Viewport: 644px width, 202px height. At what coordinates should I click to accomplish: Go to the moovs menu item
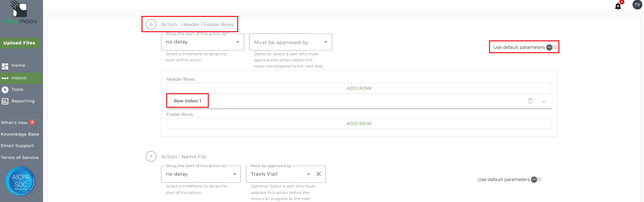click(x=19, y=78)
